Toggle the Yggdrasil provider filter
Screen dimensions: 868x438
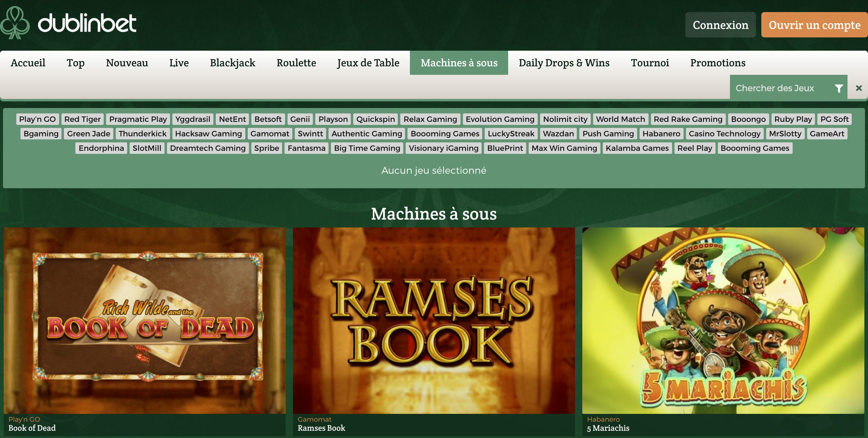point(193,119)
